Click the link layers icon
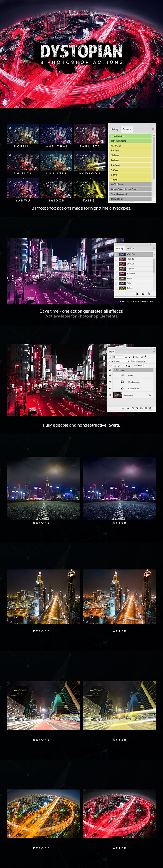The width and height of the screenshot is (163, 868). pos(123,408)
